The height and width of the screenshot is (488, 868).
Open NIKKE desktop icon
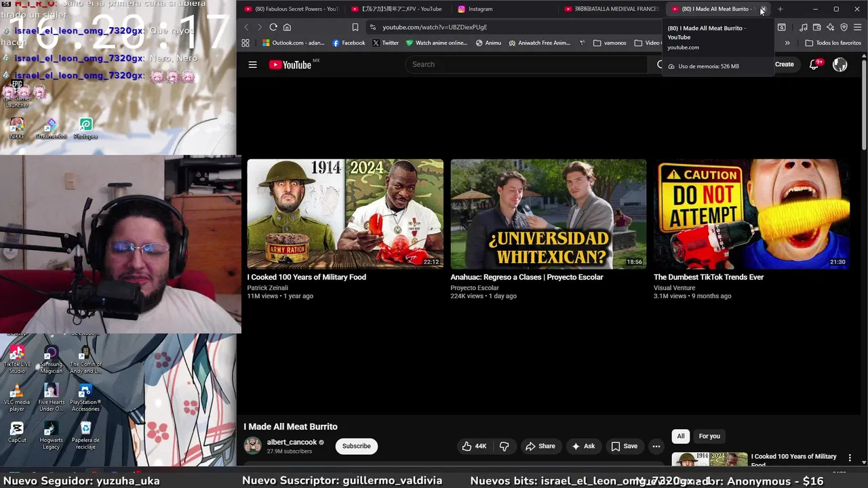[x=17, y=128]
